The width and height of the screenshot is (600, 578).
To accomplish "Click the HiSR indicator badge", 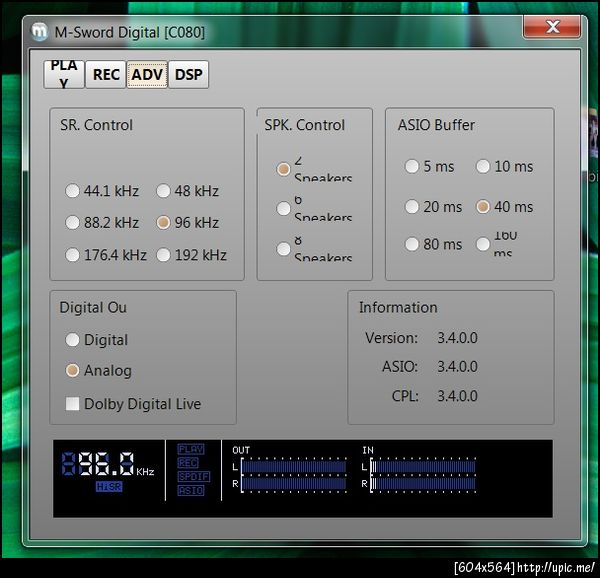I will 109,487.
